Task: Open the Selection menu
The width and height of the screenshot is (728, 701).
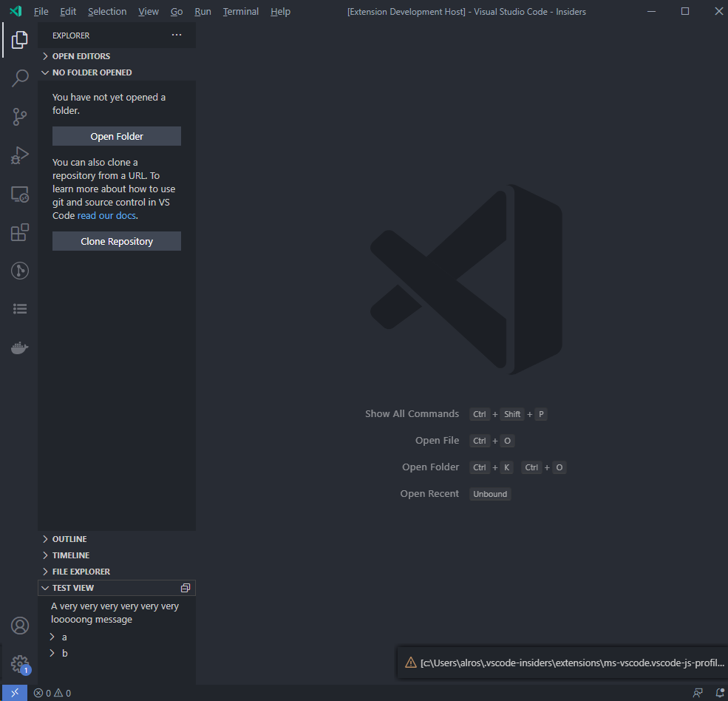Action: pos(106,11)
